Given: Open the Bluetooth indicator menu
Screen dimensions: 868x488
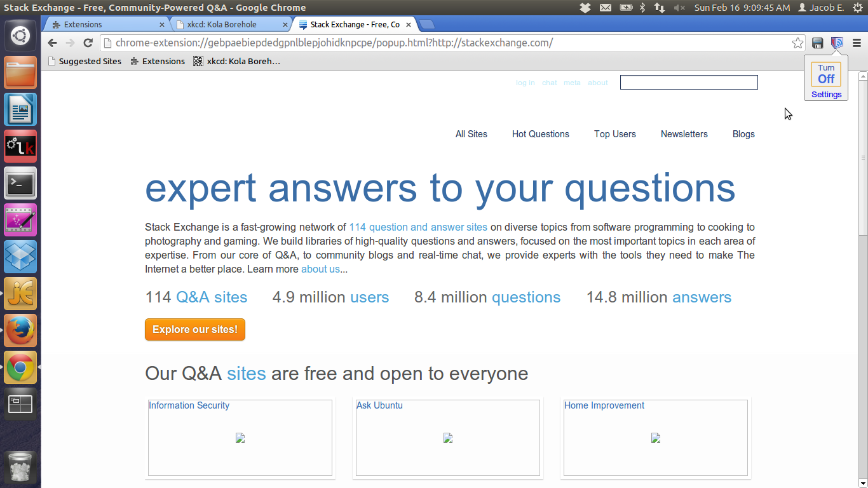Looking at the screenshot, I should coord(642,8).
